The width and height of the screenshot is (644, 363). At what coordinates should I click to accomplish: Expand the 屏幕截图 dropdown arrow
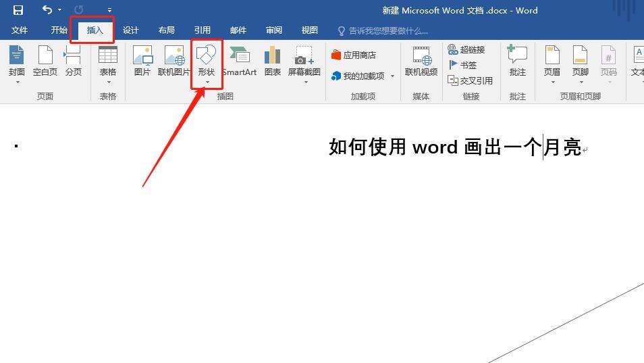(306, 82)
